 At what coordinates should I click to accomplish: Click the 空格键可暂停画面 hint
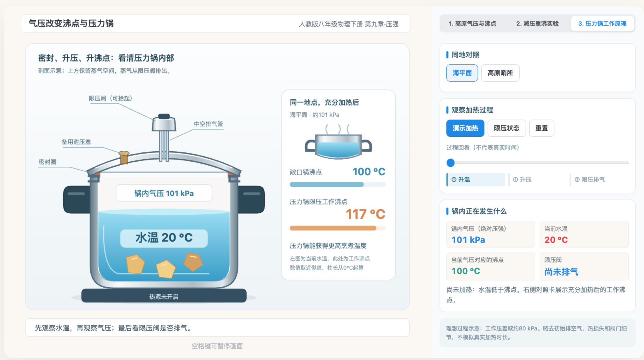(x=217, y=346)
